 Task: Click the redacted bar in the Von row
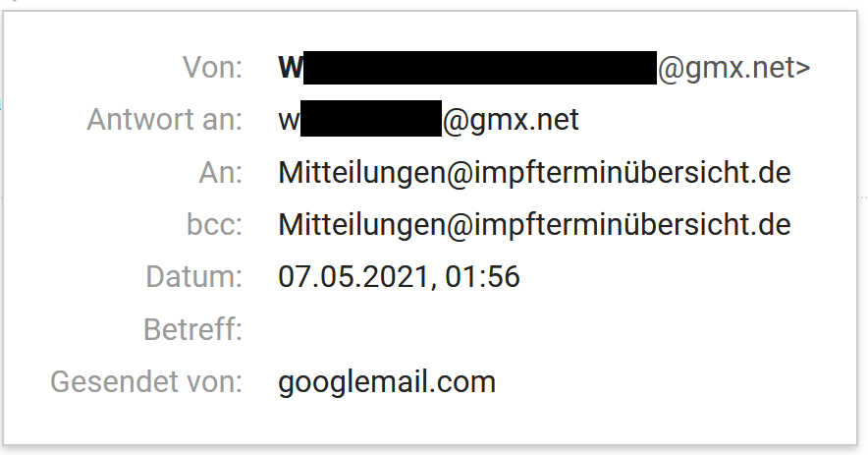pos(479,68)
